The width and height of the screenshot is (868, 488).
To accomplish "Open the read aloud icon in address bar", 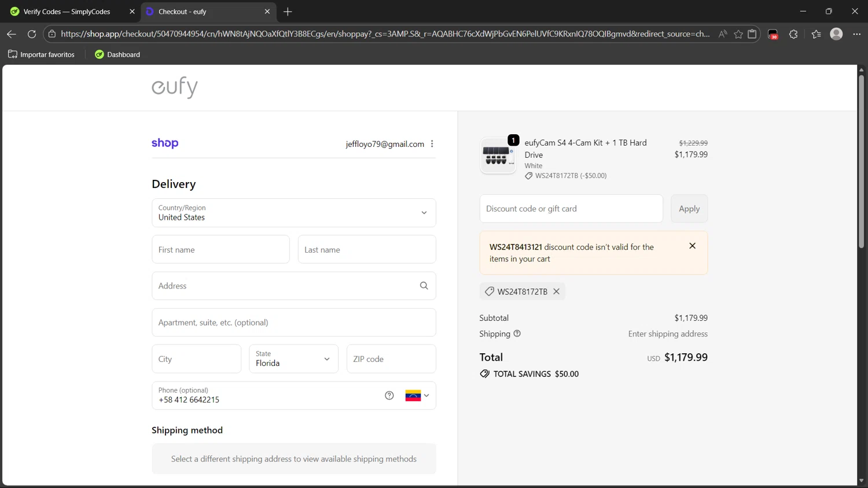I will click(x=723, y=34).
